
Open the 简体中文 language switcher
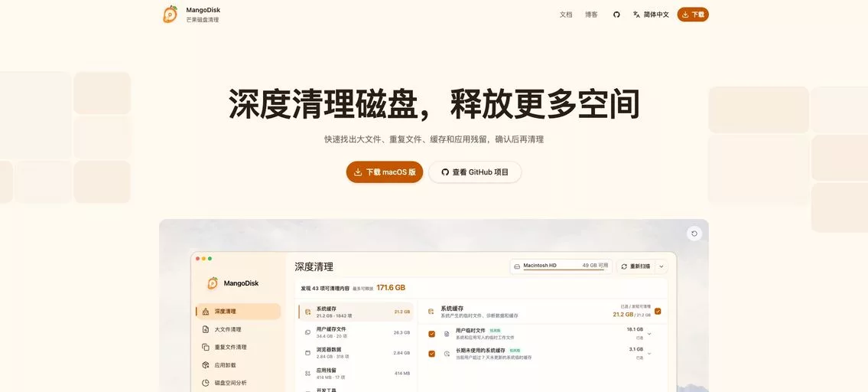coord(651,15)
